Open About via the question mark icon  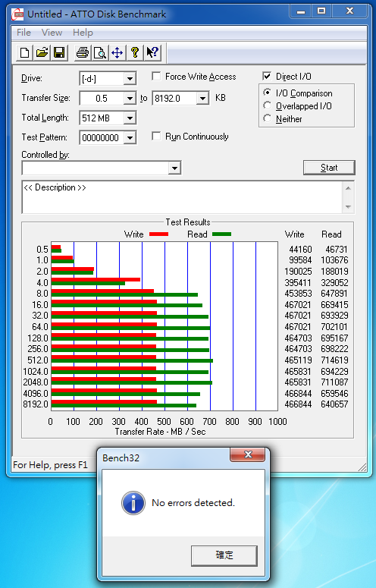click(x=135, y=52)
